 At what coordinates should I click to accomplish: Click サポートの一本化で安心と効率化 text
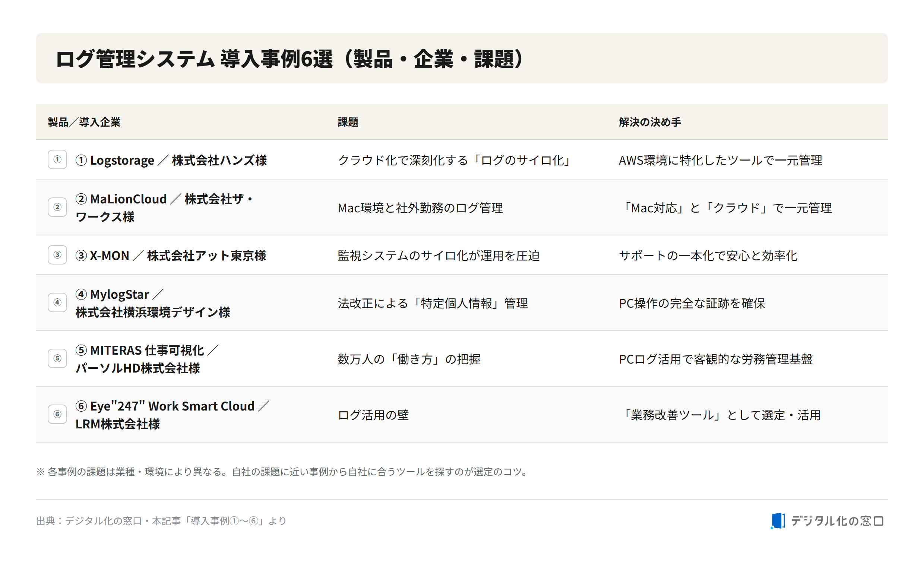(708, 256)
